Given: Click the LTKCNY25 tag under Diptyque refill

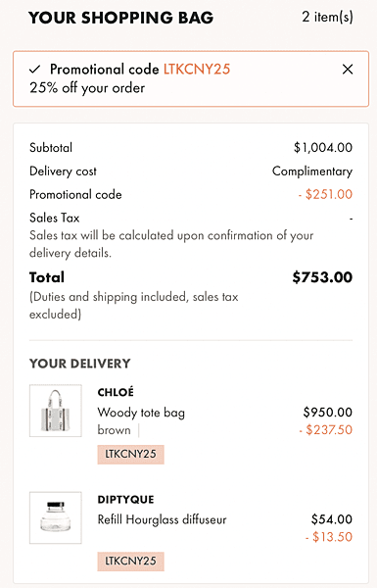Looking at the screenshot, I should tap(130, 561).
